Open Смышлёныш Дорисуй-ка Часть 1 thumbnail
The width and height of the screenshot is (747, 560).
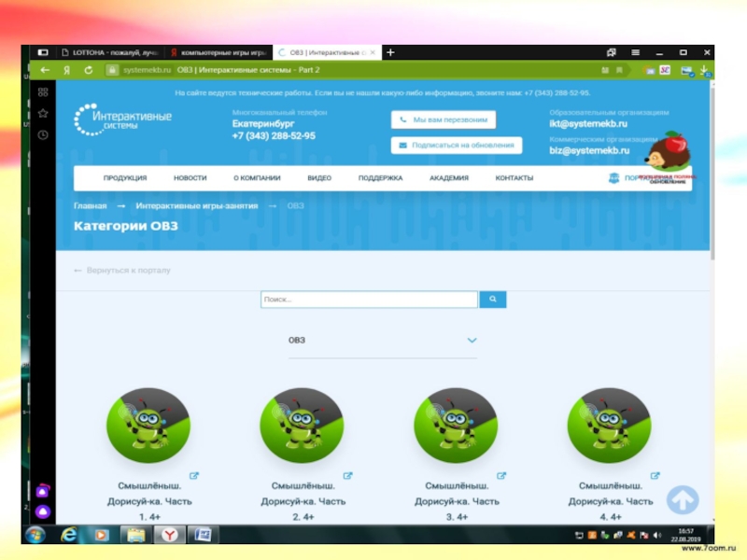coord(148,426)
